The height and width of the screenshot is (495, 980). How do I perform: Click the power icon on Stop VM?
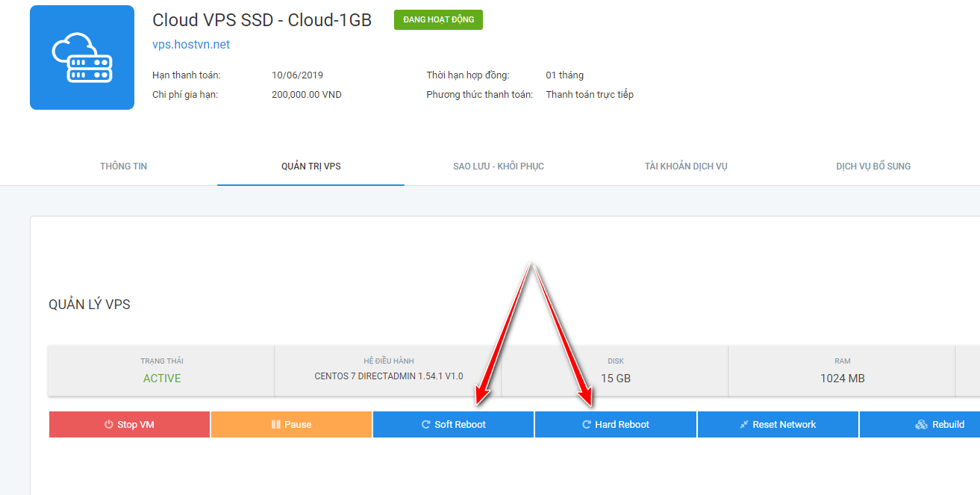[109, 425]
